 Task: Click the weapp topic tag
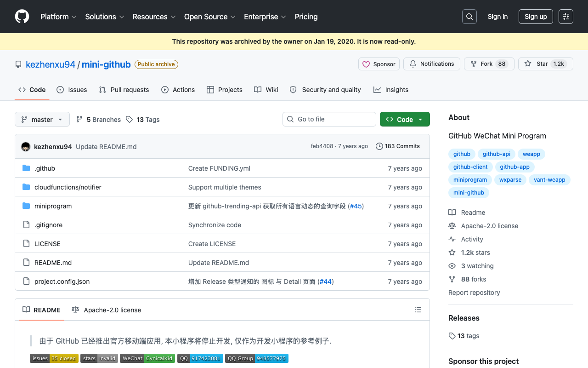point(531,154)
